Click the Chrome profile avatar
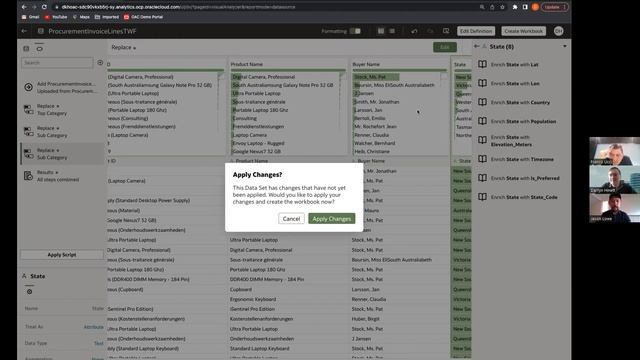 (535, 7)
